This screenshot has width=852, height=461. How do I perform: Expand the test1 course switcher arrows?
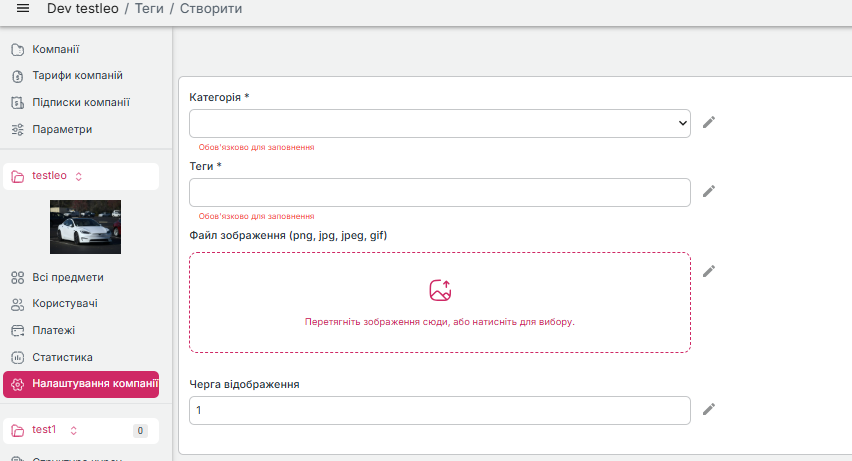click(73, 430)
